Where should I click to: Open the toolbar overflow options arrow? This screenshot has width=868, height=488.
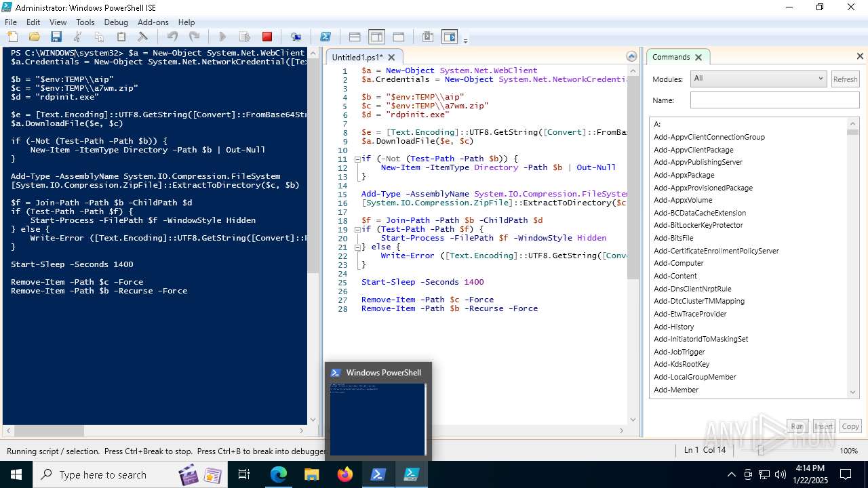(x=465, y=41)
